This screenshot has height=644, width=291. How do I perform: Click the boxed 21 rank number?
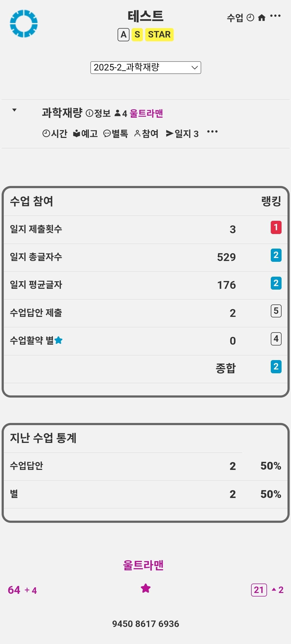click(x=259, y=590)
